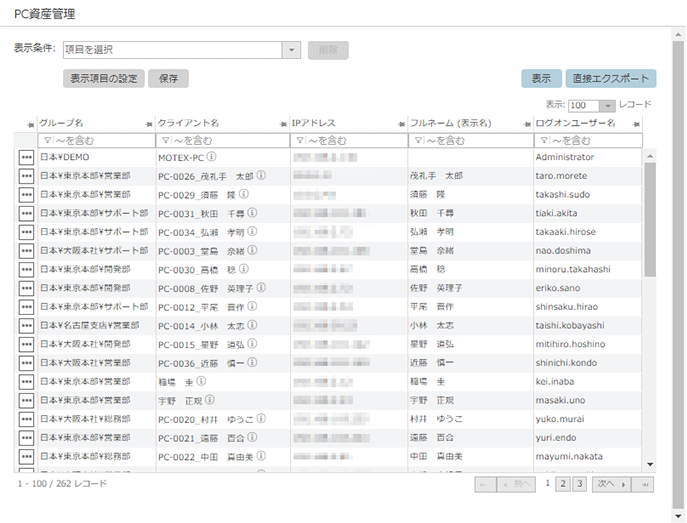
Task: Jump to page 3 of records
Action: pyautogui.click(x=579, y=484)
